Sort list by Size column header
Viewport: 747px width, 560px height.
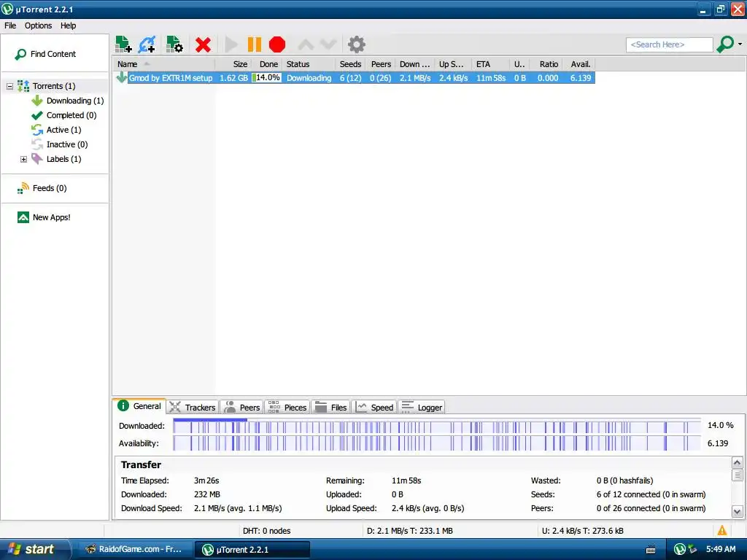pos(233,64)
